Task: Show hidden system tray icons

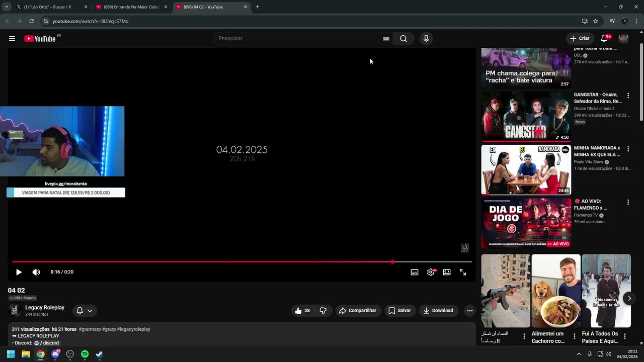Action: pyautogui.click(x=579, y=354)
